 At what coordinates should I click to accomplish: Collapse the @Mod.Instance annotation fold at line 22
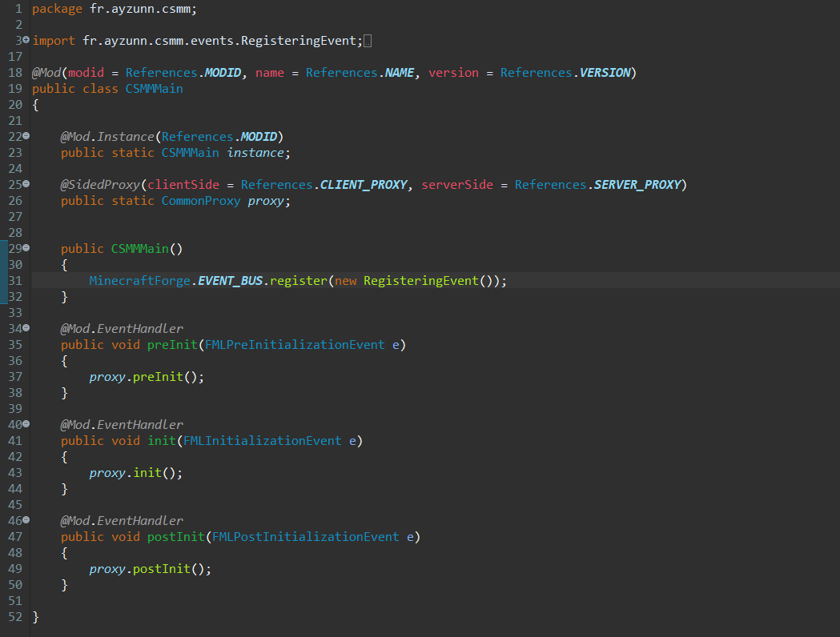click(x=26, y=136)
